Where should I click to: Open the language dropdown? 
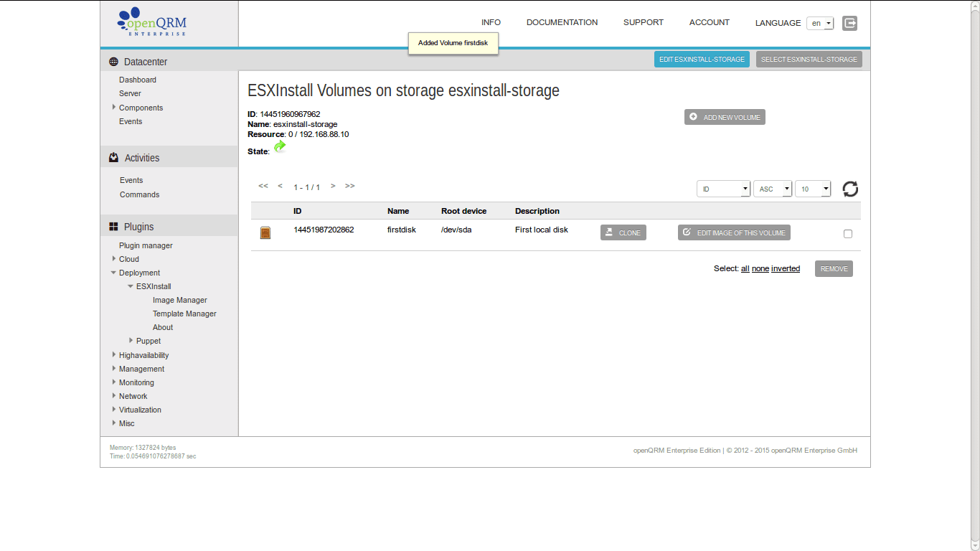click(x=820, y=23)
